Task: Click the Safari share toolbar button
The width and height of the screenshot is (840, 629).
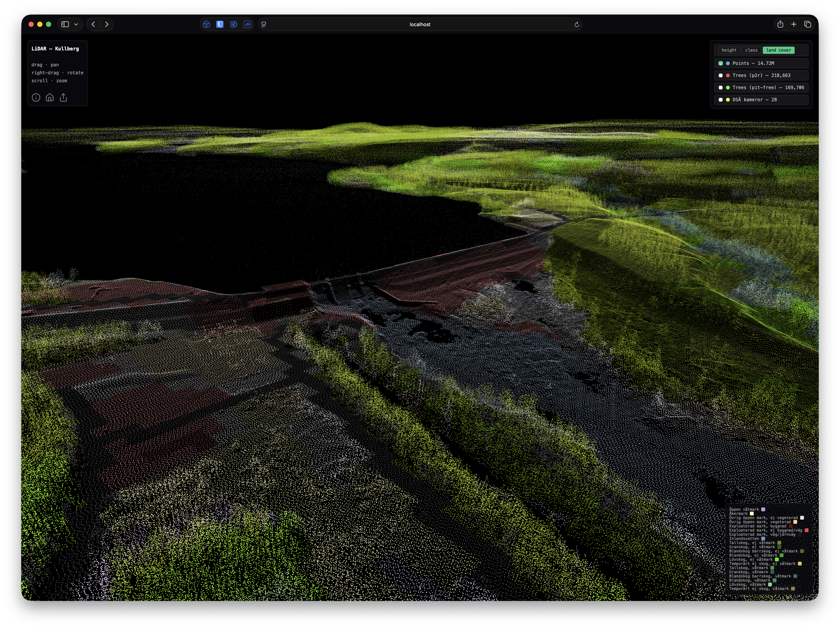Action: point(780,24)
